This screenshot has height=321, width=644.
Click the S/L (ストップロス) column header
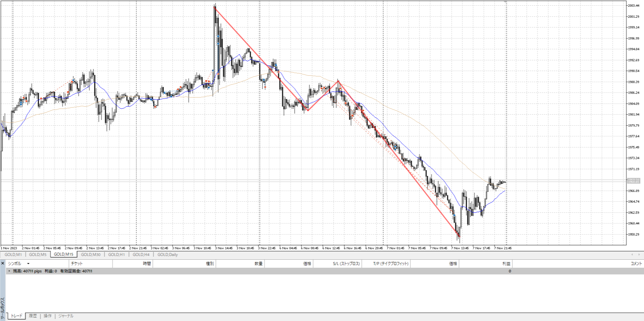pos(346,264)
